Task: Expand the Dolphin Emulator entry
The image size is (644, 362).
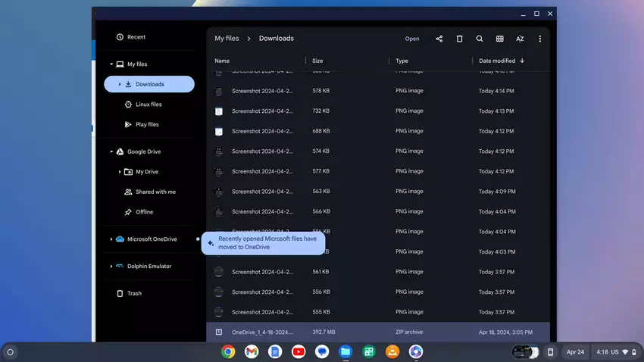Action: tap(111, 267)
